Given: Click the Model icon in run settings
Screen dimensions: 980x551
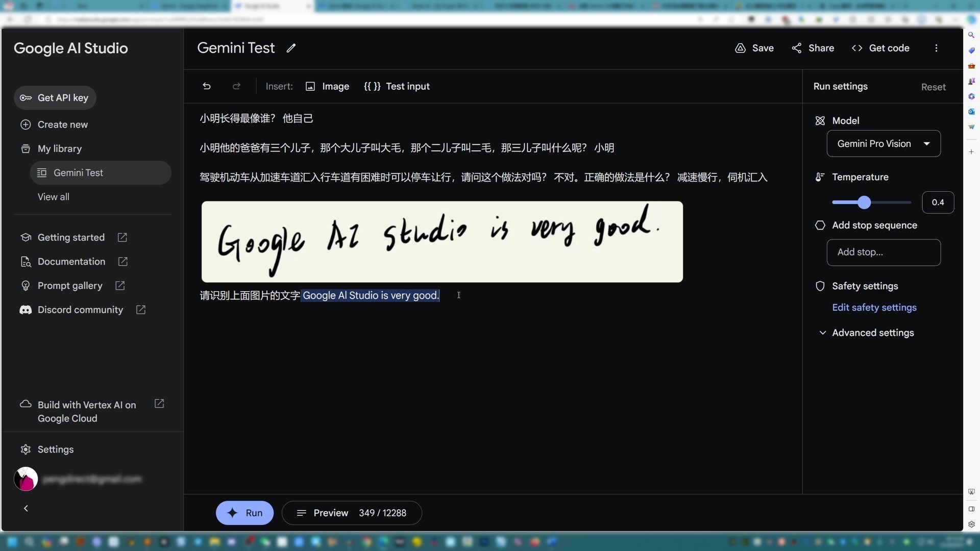Looking at the screenshot, I should (x=820, y=121).
